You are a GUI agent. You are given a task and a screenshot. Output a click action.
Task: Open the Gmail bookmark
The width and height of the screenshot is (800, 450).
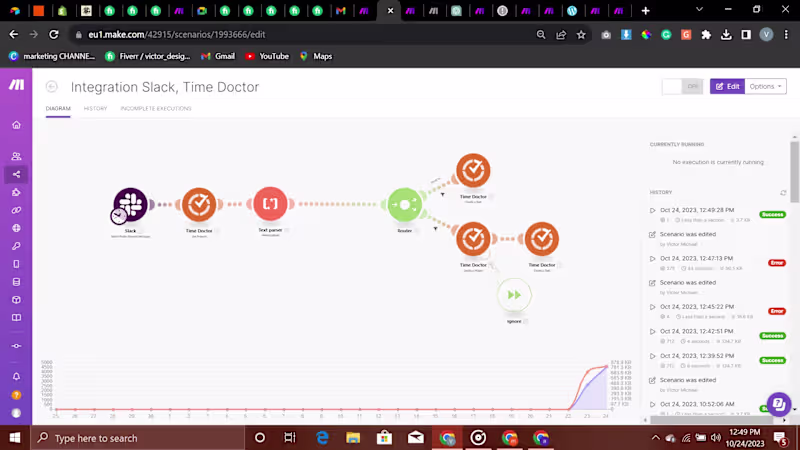(x=218, y=56)
